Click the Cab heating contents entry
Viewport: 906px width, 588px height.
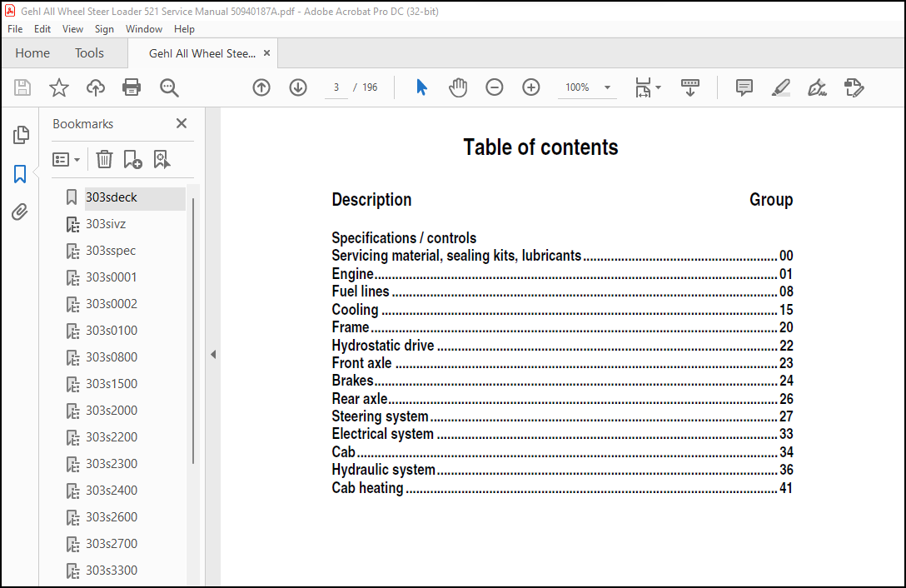[562, 488]
